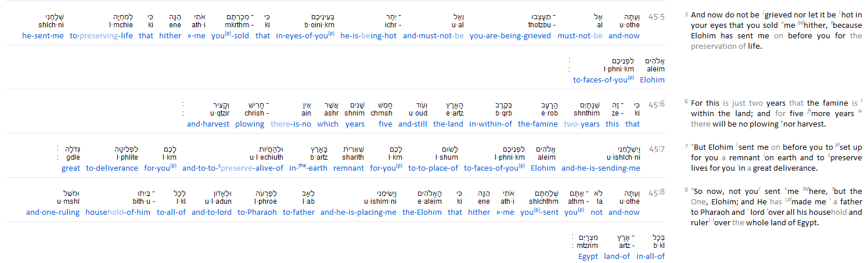Click the gloss "and-harvest"
This screenshot has width=868, height=263.
208,124
